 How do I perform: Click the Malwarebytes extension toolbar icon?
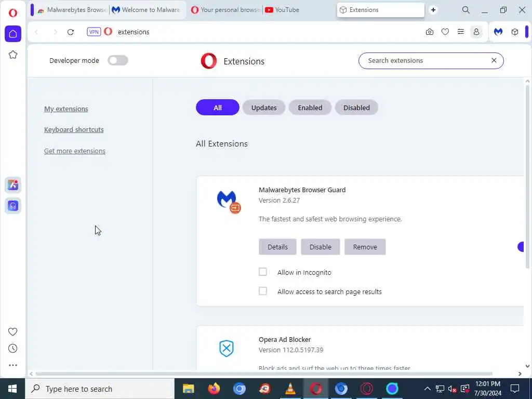498,32
